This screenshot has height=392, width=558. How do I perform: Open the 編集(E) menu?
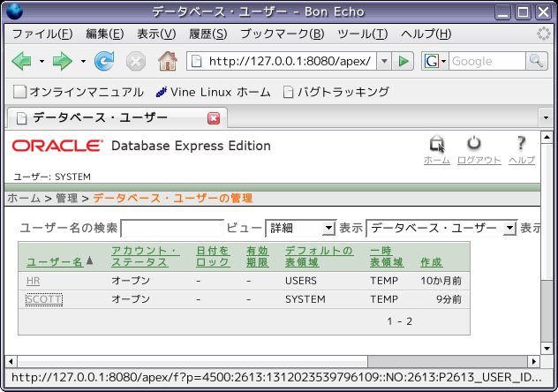point(104,34)
